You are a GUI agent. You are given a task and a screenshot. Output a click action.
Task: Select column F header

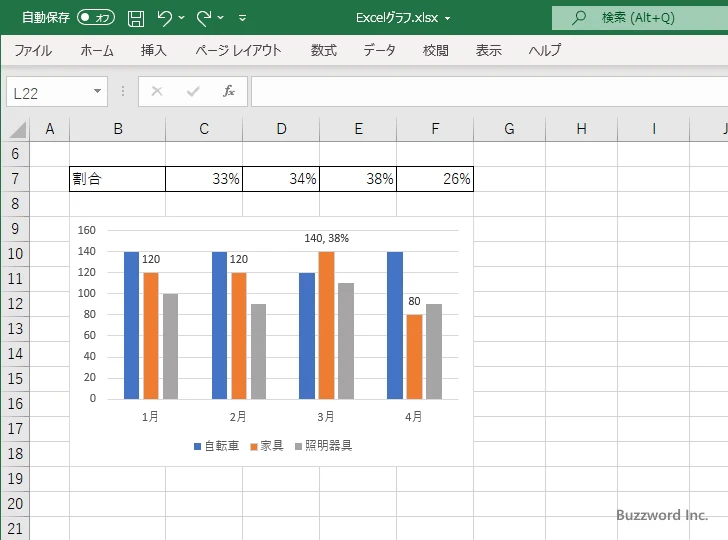[x=435, y=129]
